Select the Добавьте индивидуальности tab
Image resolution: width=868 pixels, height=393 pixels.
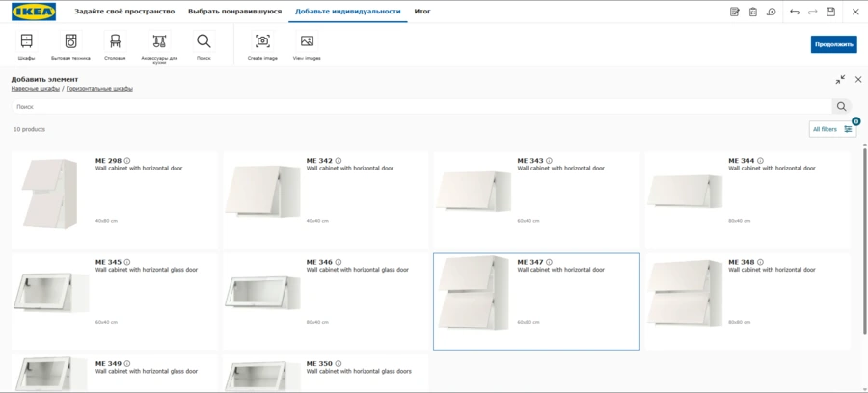(x=347, y=11)
